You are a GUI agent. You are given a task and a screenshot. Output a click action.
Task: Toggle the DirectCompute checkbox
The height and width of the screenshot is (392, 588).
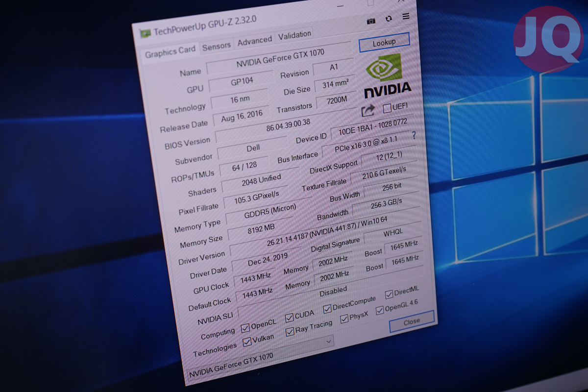coord(327,309)
